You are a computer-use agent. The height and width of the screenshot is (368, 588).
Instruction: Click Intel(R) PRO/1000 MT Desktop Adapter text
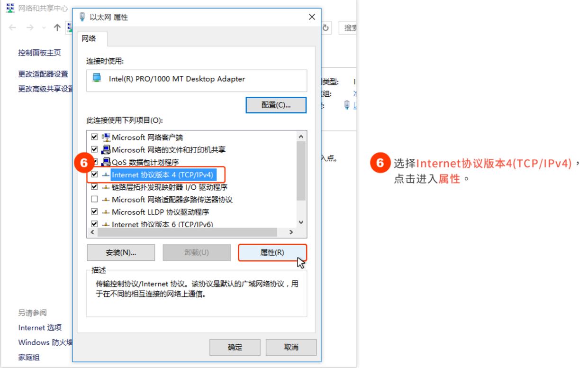tap(177, 79)
